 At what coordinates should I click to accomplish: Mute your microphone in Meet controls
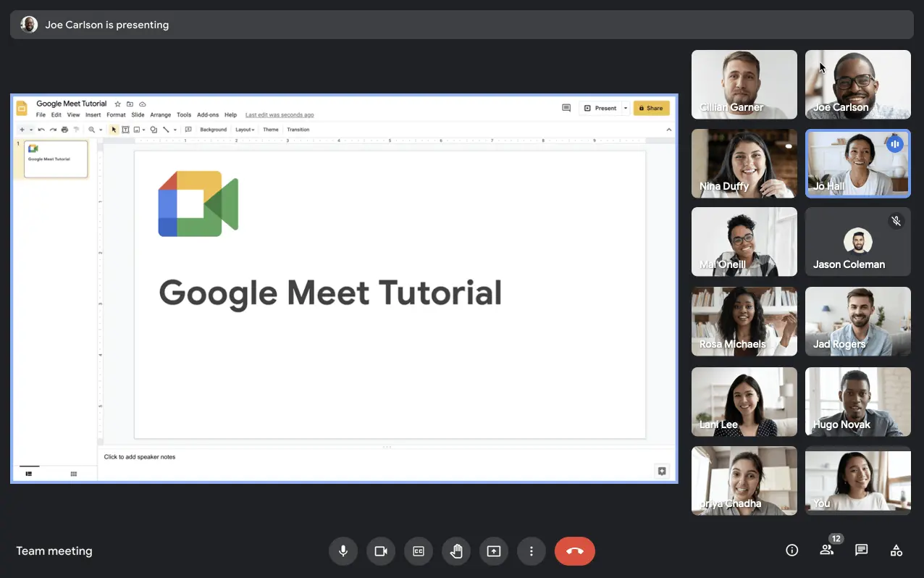click(x=343, y=551)
